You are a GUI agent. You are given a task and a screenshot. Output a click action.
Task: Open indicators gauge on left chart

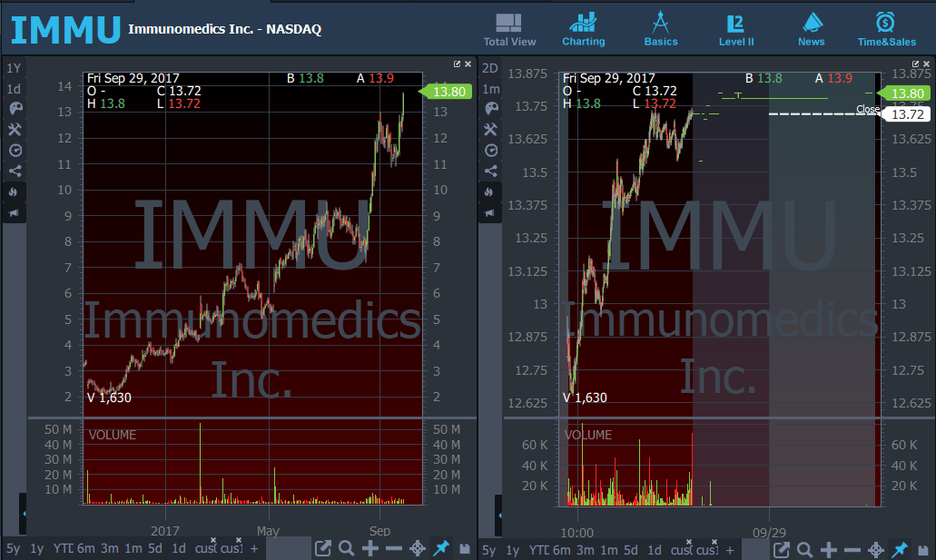[x=15, y=150]
